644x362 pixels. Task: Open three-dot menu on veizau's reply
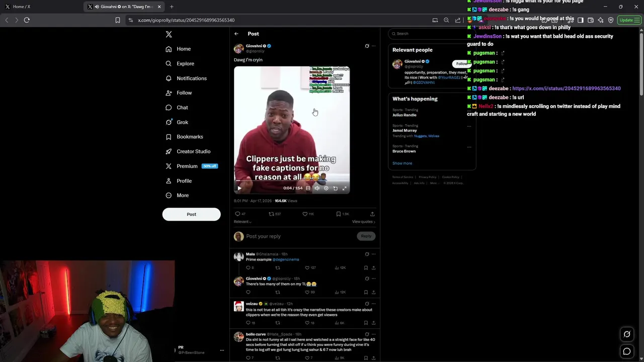pyautogui.click(x=373, y=304)
